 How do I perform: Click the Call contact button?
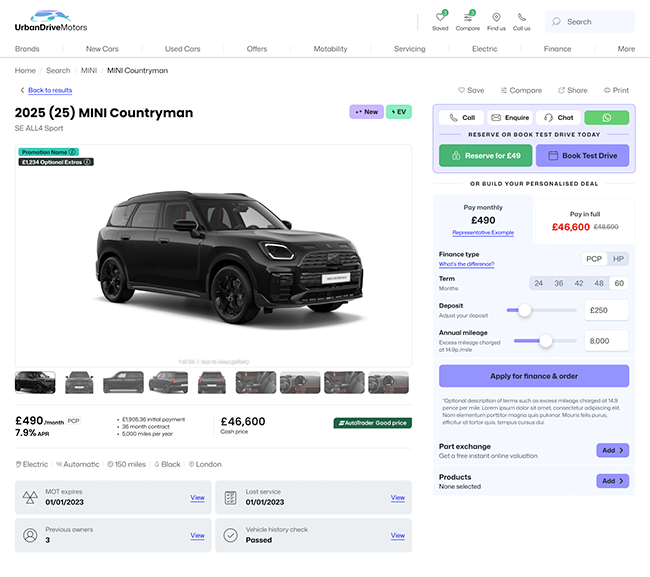462,118
